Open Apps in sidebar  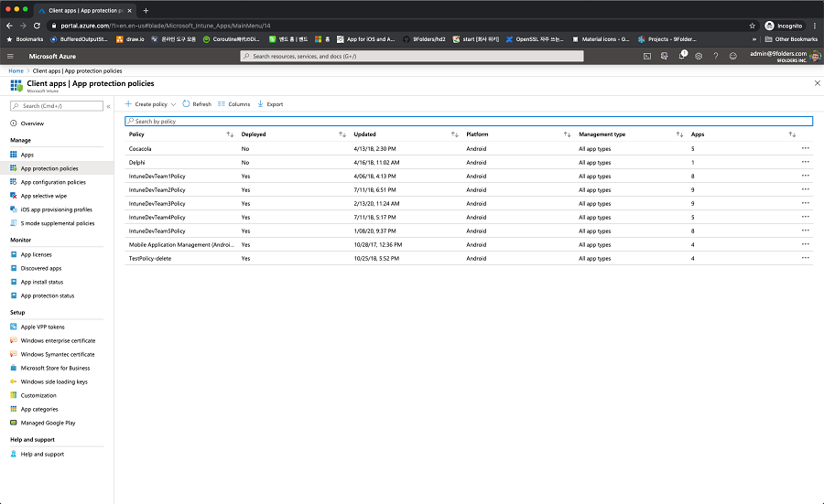pos(27,155)
